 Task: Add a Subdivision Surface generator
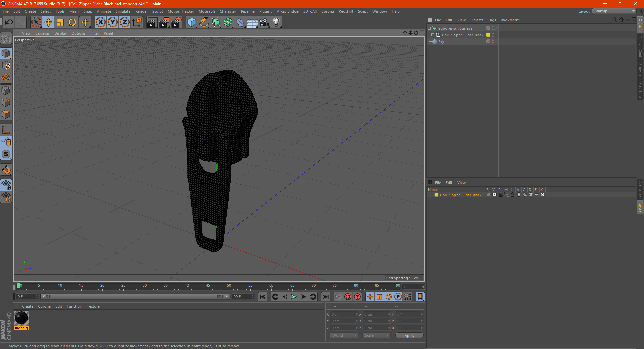216,22
